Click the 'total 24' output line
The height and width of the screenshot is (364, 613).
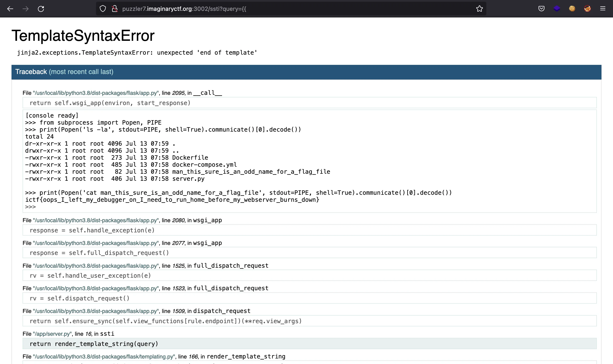[39, 137]
